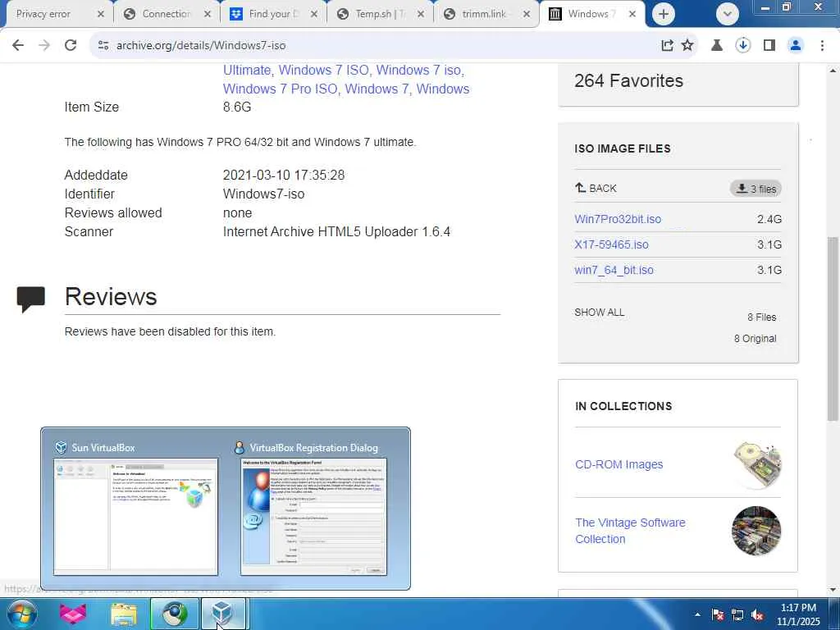
Task: Select the VirtualBox Registration Dialog preview
Action: click(x=313, y=517)
